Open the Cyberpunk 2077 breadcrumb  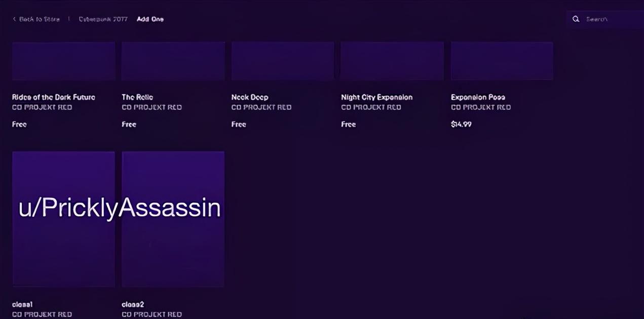point(103,19)
